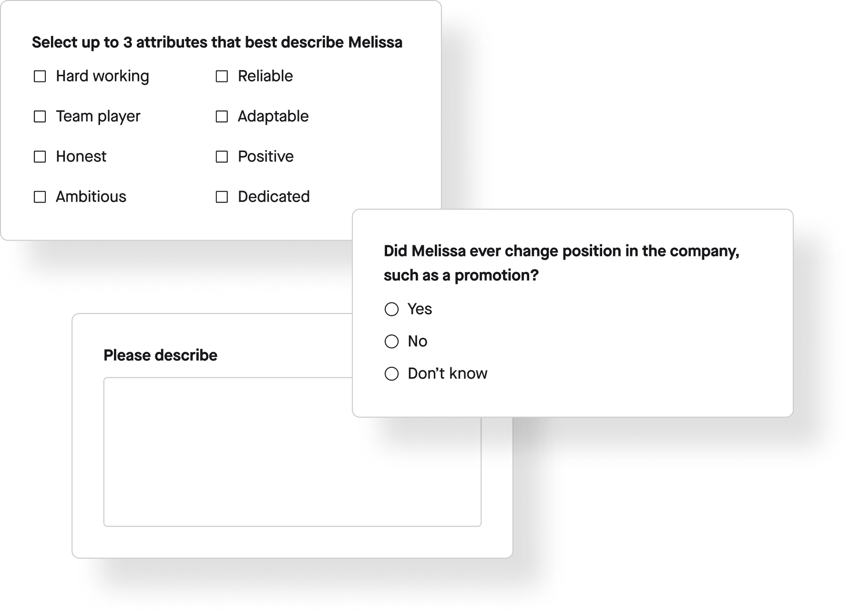
Task: Check the 'Ambitious' attribute checkbox
Action: point(39,196)
